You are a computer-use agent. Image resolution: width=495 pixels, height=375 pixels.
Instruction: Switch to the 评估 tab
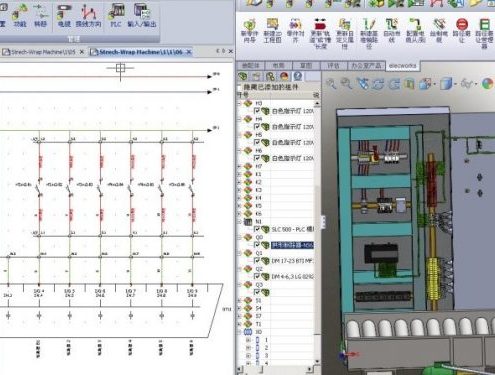(x=333, y=66)
